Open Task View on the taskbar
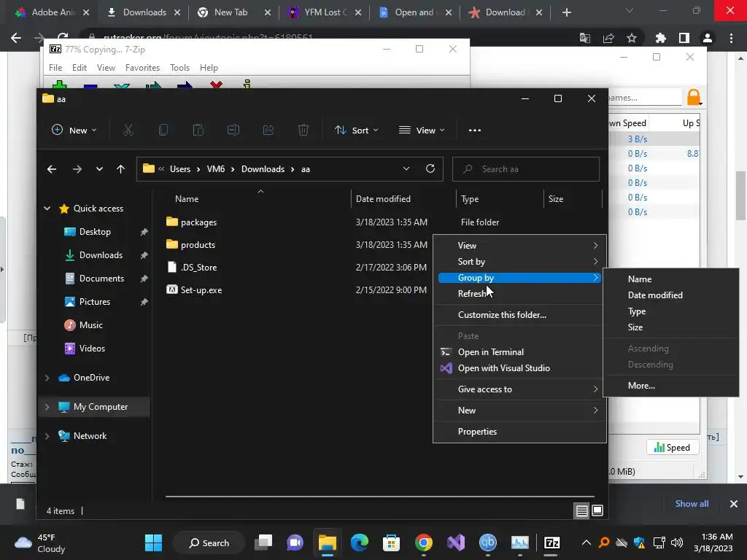The height and width of the screenshot is (560, 747). point(263,542)
